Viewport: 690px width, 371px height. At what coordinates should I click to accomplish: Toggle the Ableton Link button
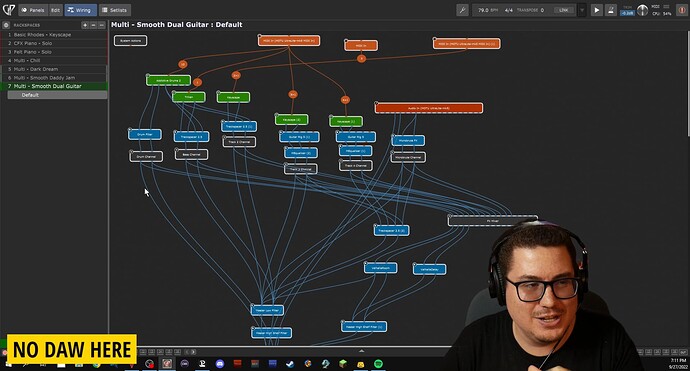click(x=564, y=10)
